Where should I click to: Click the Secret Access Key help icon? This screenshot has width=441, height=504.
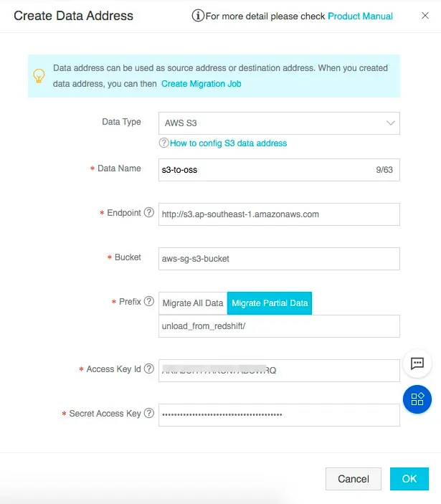tap(149, 414)
